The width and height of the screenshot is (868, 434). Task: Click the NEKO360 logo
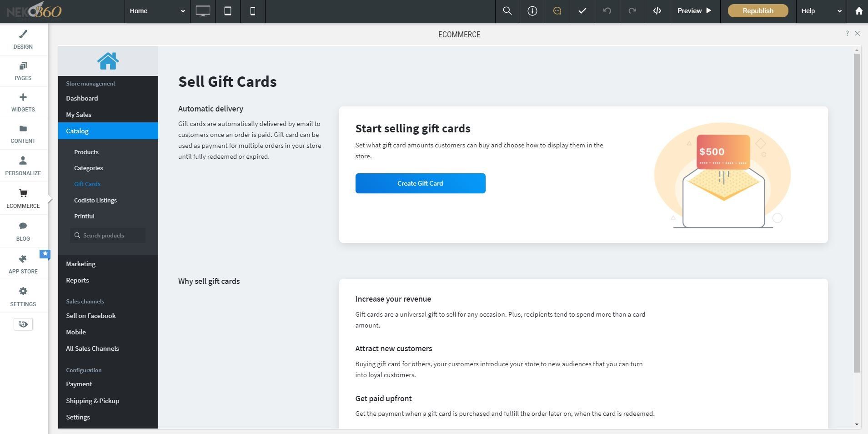[34, 11]
